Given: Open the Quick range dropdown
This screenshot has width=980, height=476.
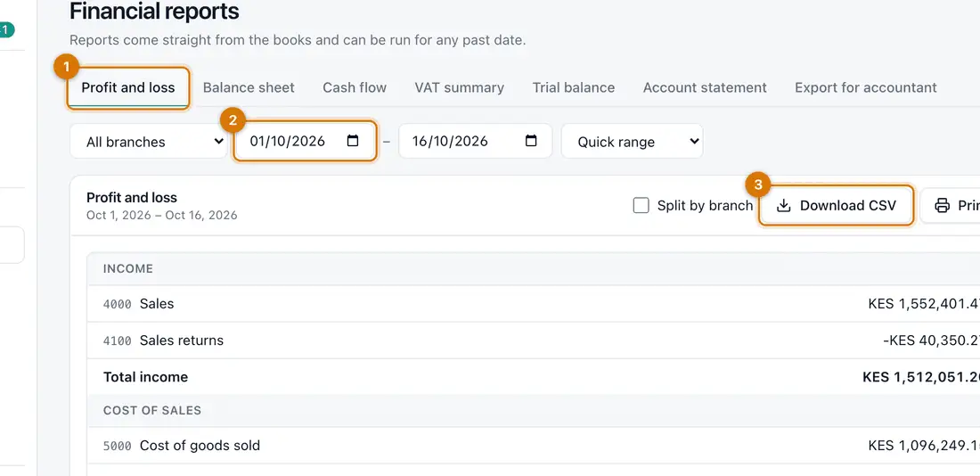Looking at the screenshot, I should pos(632,142).
